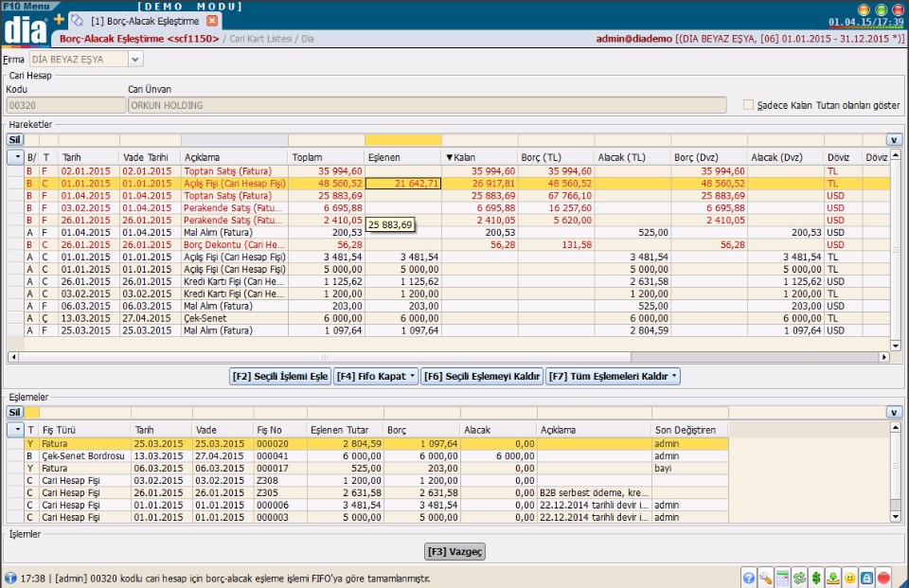
Task: Click the green dollar sign icon
Action: tap(816, 579)
